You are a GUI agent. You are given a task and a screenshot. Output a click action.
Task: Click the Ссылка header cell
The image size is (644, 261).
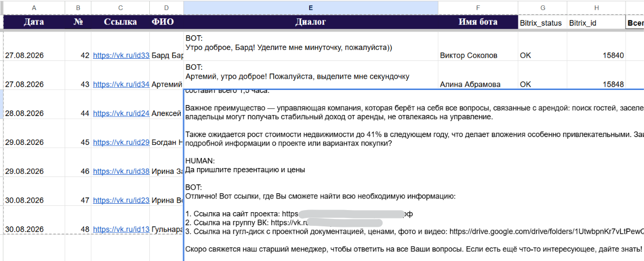coord(120,22)
